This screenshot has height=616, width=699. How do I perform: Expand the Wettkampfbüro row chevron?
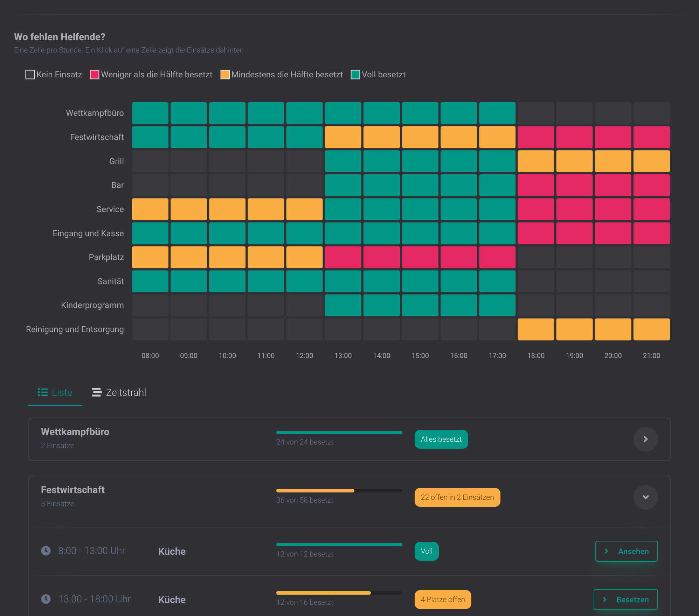click(x=645, y=439)
